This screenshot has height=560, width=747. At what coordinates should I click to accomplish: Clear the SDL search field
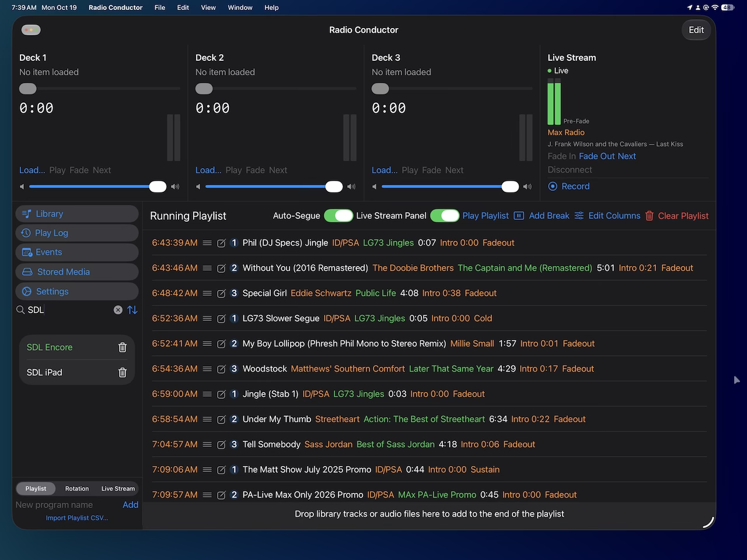pyautogui.click(x=118, y=310)
